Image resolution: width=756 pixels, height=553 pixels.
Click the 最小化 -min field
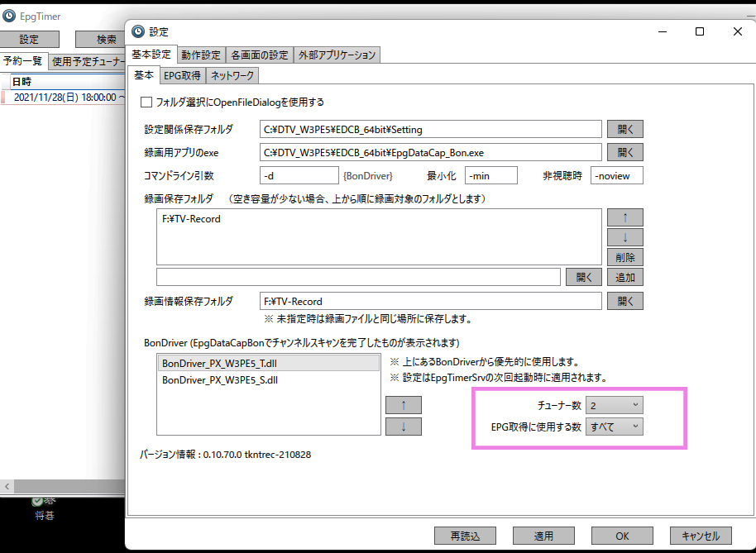490,175
